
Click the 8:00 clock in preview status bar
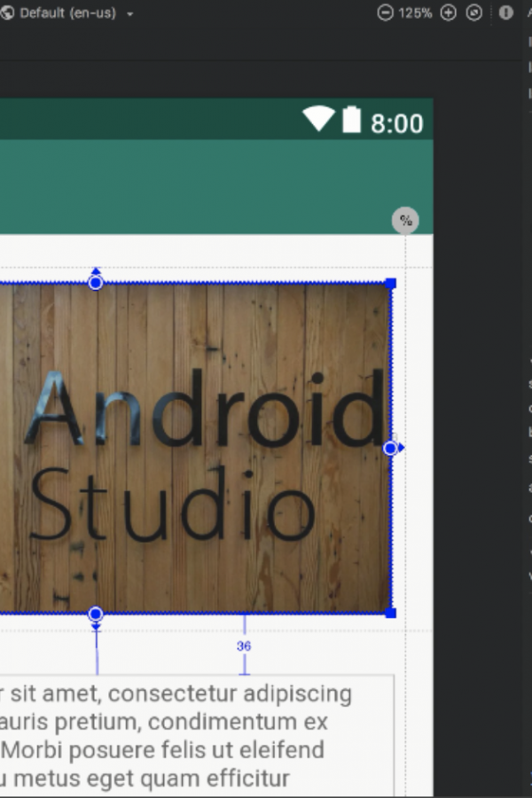click(x=397, y=123)
